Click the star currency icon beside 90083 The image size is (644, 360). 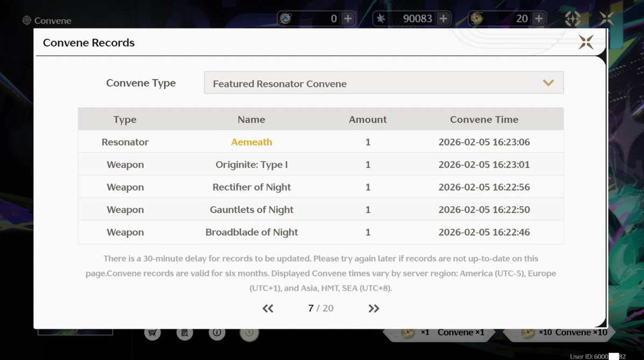[x=381, y=18]
